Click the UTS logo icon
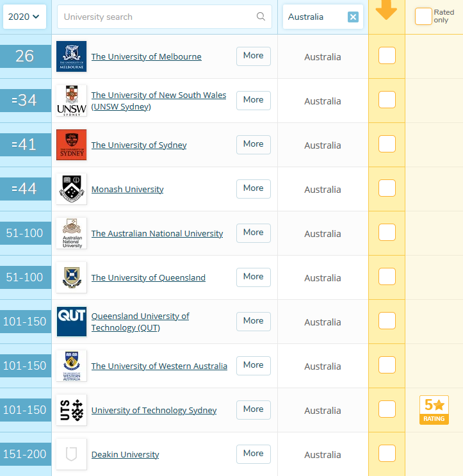The image size is (463, 476). point(71,410)
